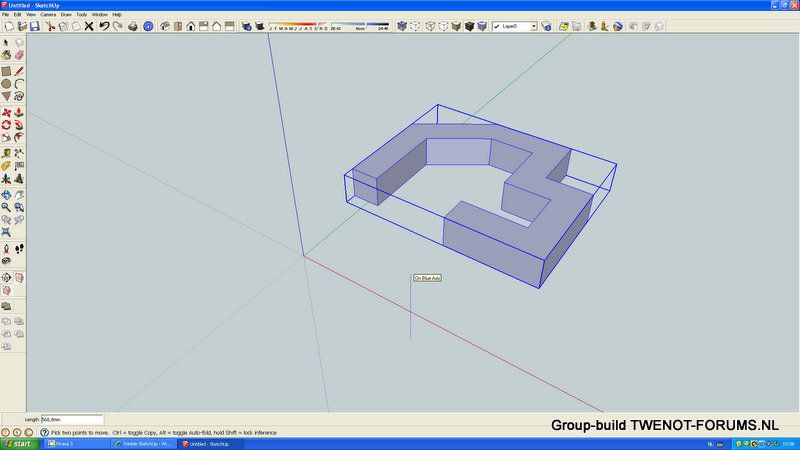This screenshot has width=800, height=450.
Task: Click the Outer Shell solid tool
Action: pos(6,306)
